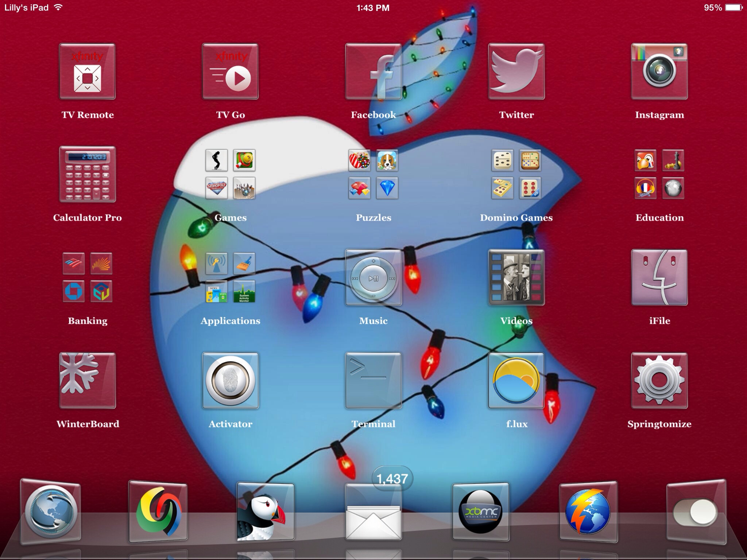This screenshot has width=747, height=560.
Task: Tap the toggle switch icon in dock
Action: [x=696, y=512]
